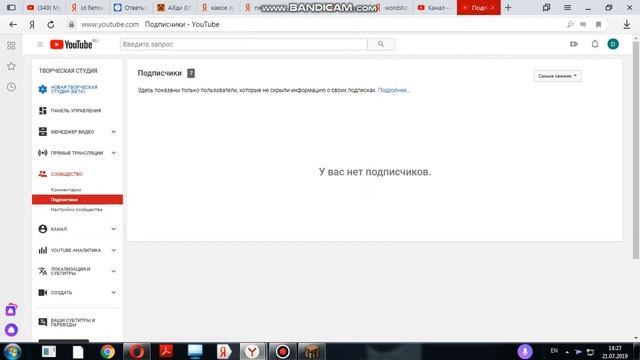The image size is (640, 360).
Task: Launch Alice assistant purple circle icon
Action: pos(11,329)
